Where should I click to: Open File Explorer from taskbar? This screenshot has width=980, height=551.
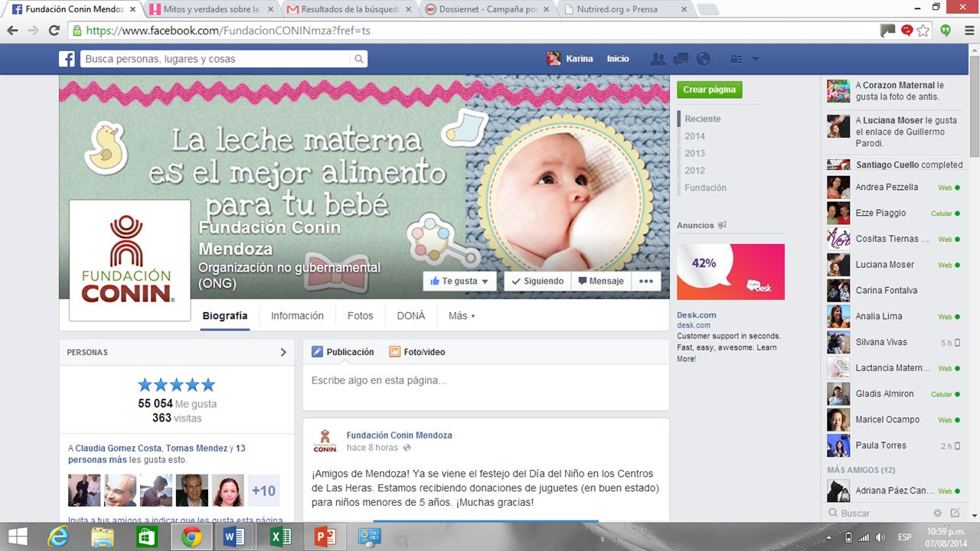[102, 537]
